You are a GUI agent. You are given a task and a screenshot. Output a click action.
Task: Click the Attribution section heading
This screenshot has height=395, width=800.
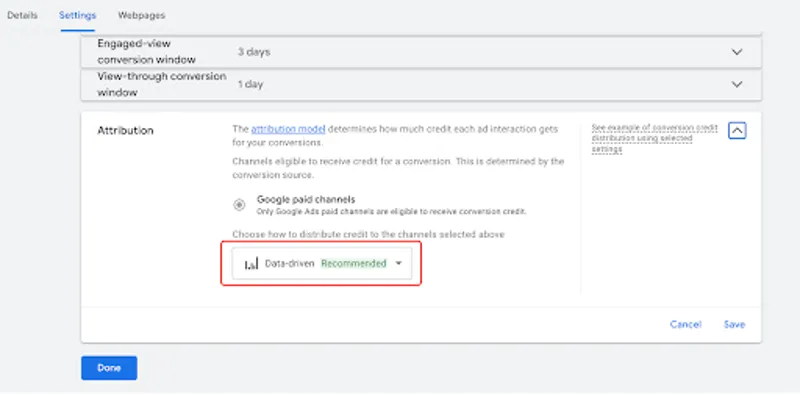click(126, 131)
